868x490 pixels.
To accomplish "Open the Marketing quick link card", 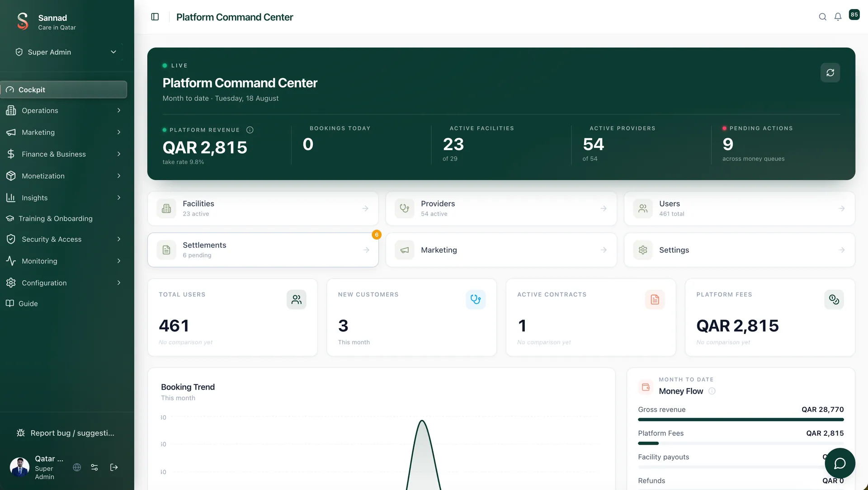I will click(501, 250).
